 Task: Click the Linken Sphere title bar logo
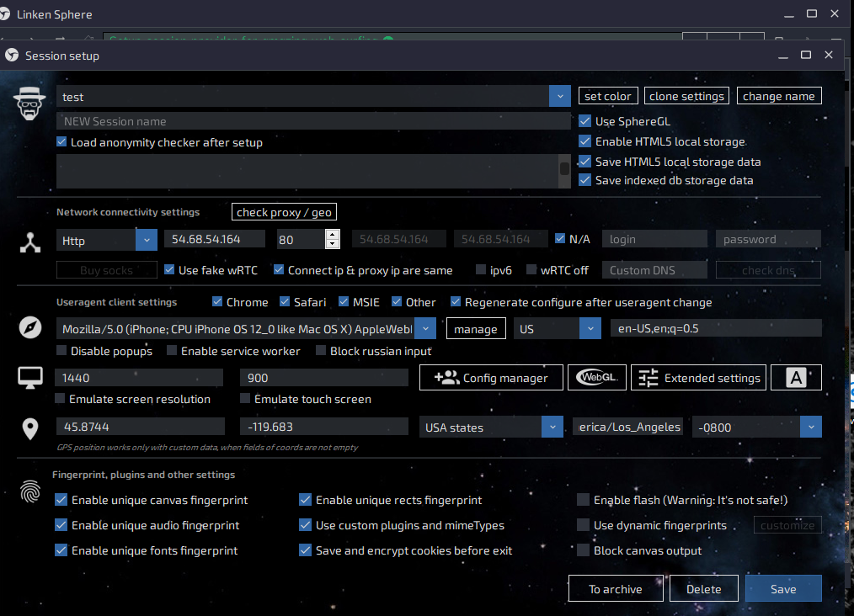click(x=5, y=14)
